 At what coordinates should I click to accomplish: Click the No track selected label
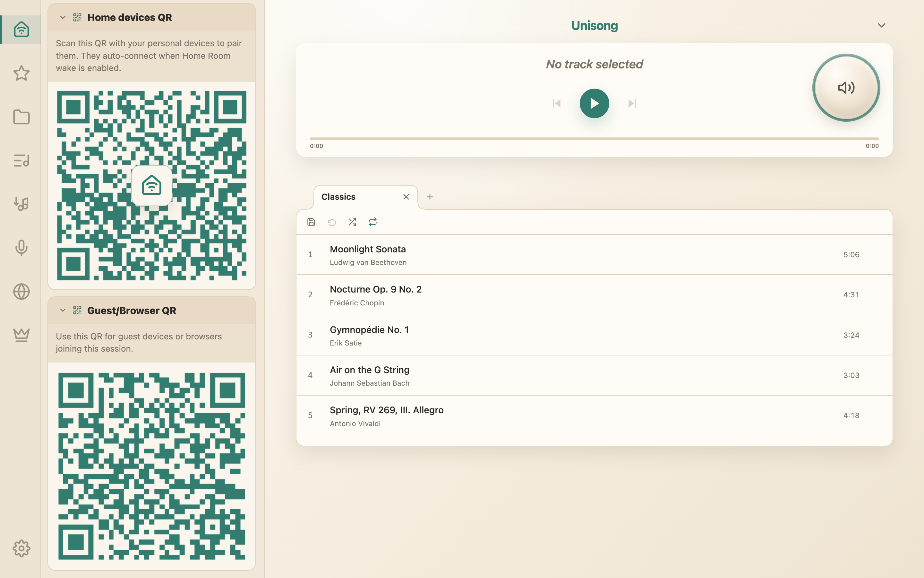pyautogui.click(x=594, y=64)
